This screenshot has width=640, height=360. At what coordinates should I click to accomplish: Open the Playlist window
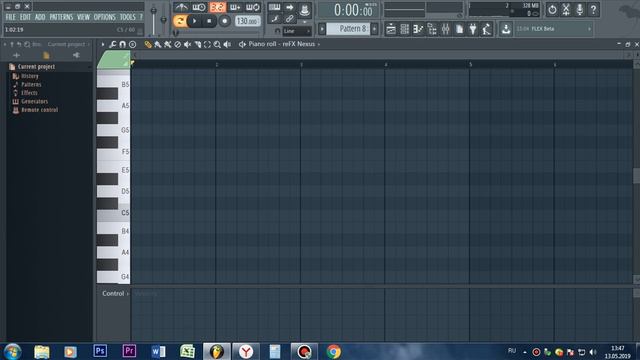coord(391,29)
